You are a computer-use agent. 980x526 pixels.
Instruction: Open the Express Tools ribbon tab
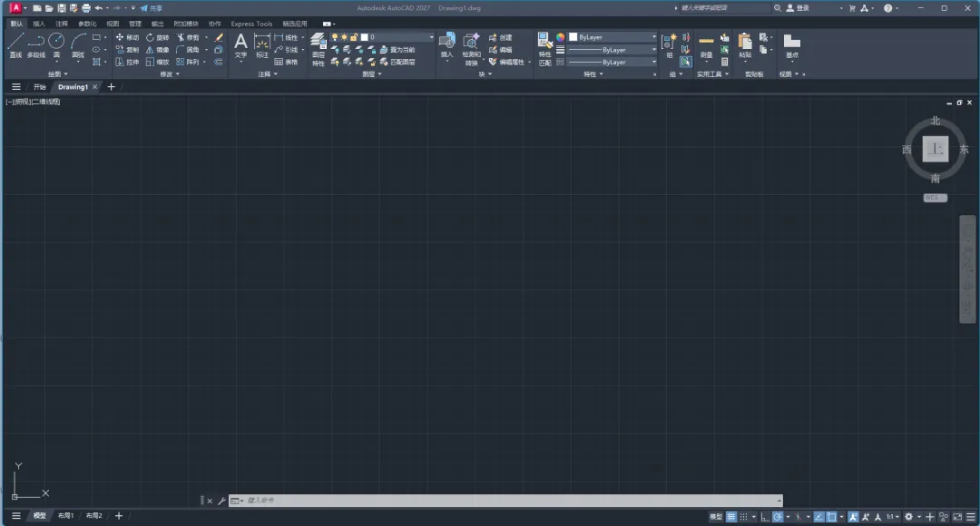[x=251, y=24]
